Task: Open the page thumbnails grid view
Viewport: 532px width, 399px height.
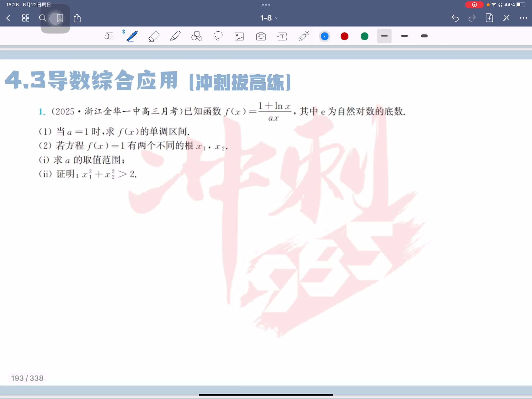Action: pos(26,18)
